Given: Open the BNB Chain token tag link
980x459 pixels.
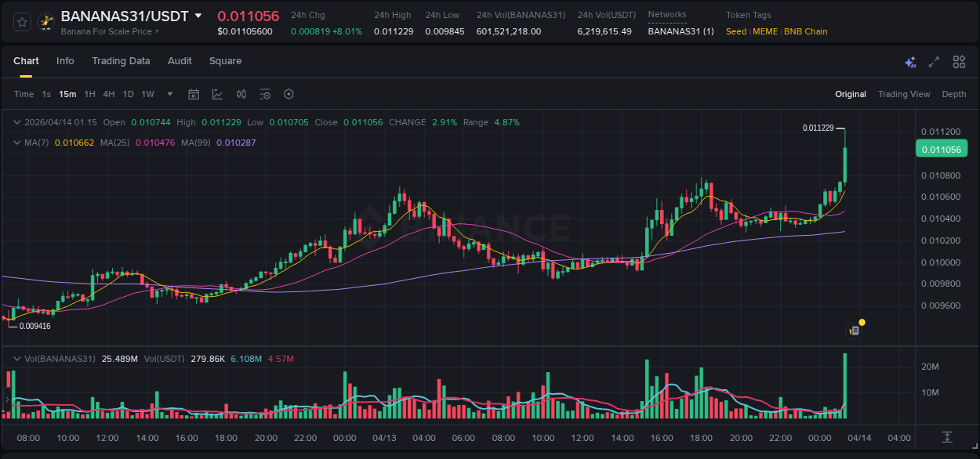Looking at the screenshot, I should [x=806, y=31].
